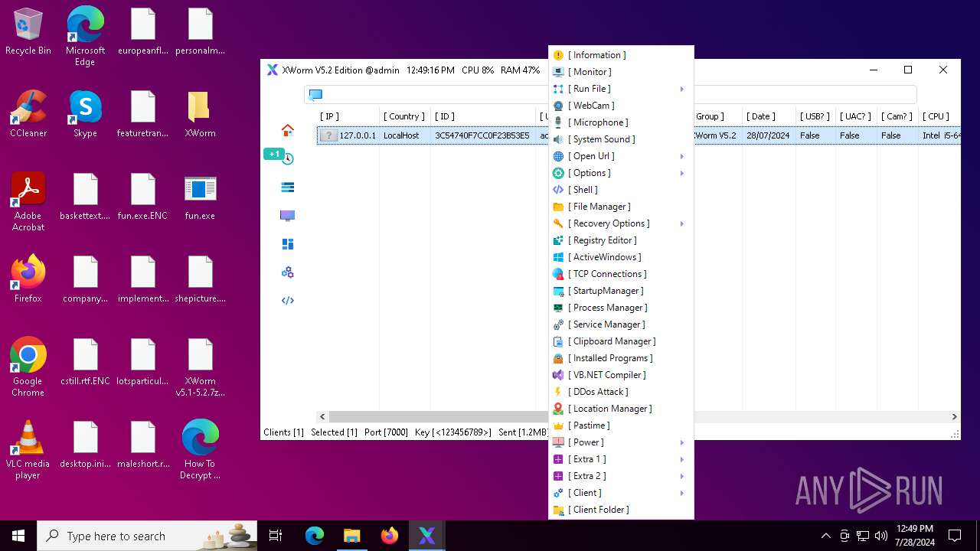980x551 pixels.
Task: Select the CCleaner desktop shortcut
Action: 28,115
